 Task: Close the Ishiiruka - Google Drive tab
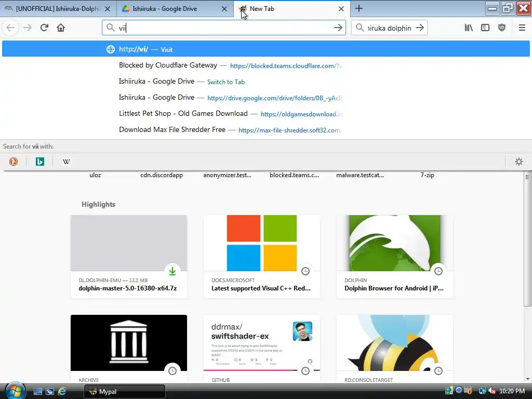[224, 9]
